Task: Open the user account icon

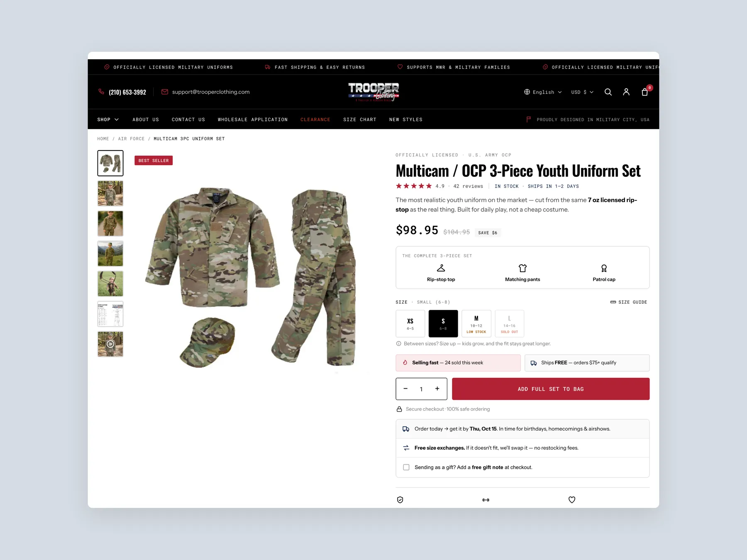Action: point(626,92)
